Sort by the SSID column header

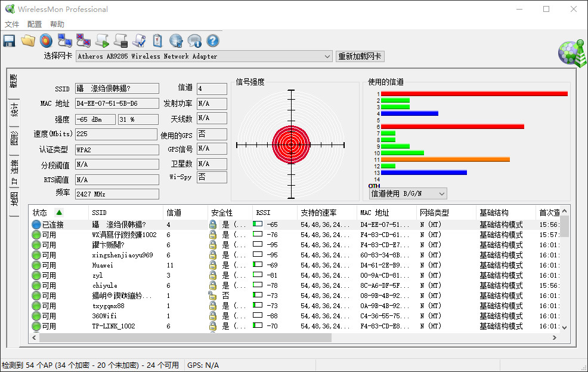pos(126,213)
